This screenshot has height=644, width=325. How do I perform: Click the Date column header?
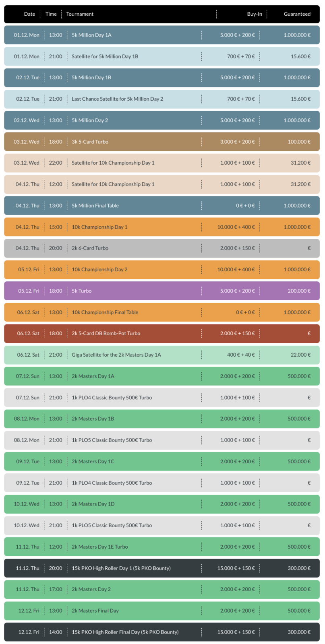(29, 14)
